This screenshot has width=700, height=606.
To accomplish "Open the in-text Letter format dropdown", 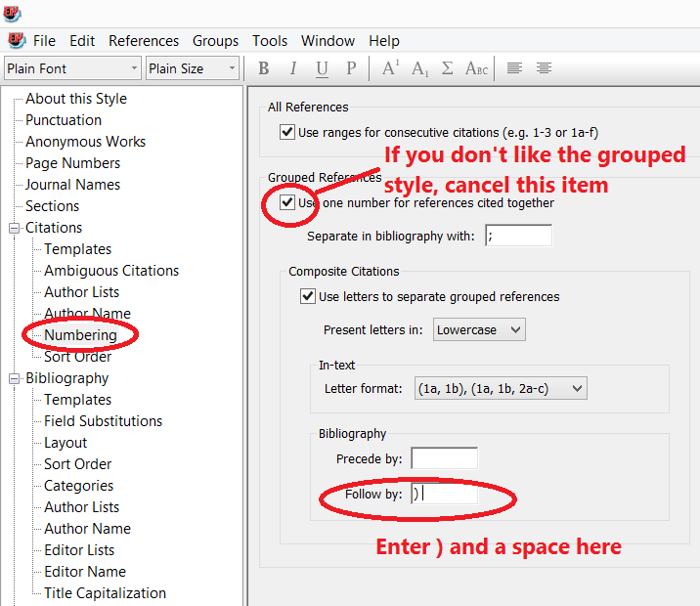I will point(500,388).
